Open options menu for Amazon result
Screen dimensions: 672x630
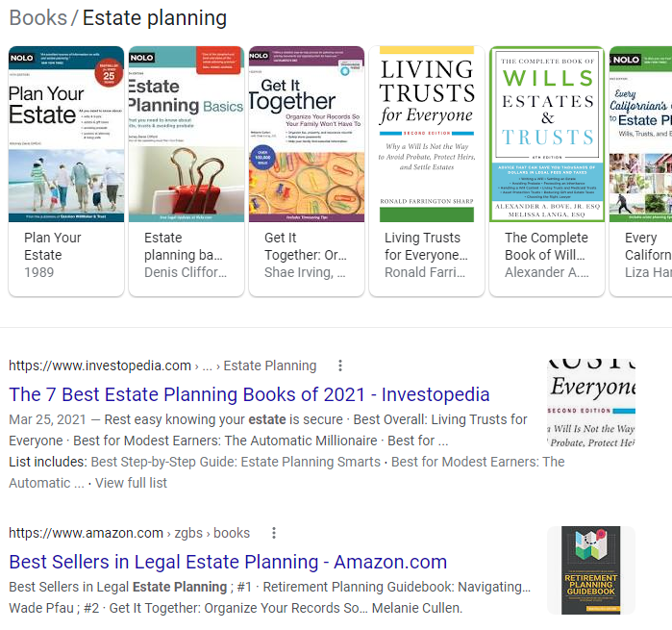pos(273,533)
